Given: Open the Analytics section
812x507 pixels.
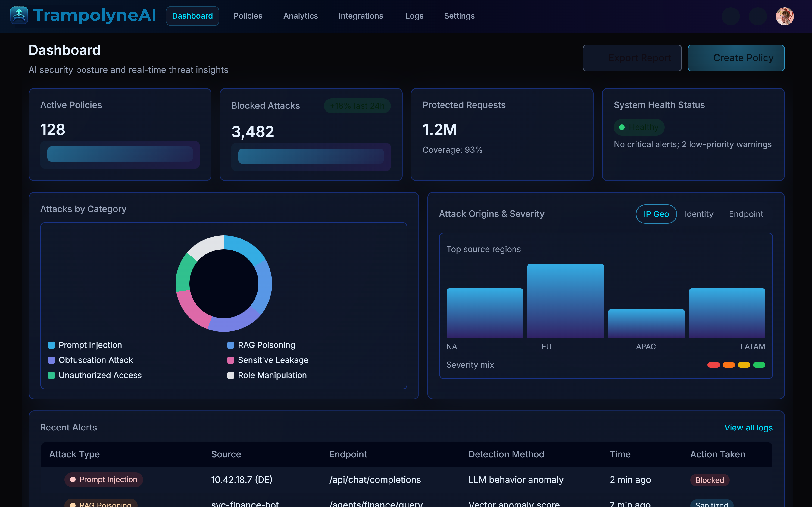Looking at the screenshot, I should (x=300, y=16).
